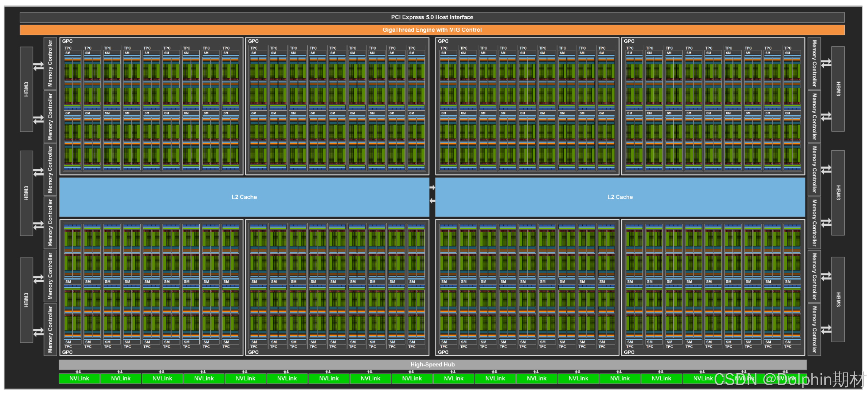Click the right-pointing arrow between L2 Caches
Image resolution: width=868 pixels, height=394 pixels.
click(x=432, y=188)
